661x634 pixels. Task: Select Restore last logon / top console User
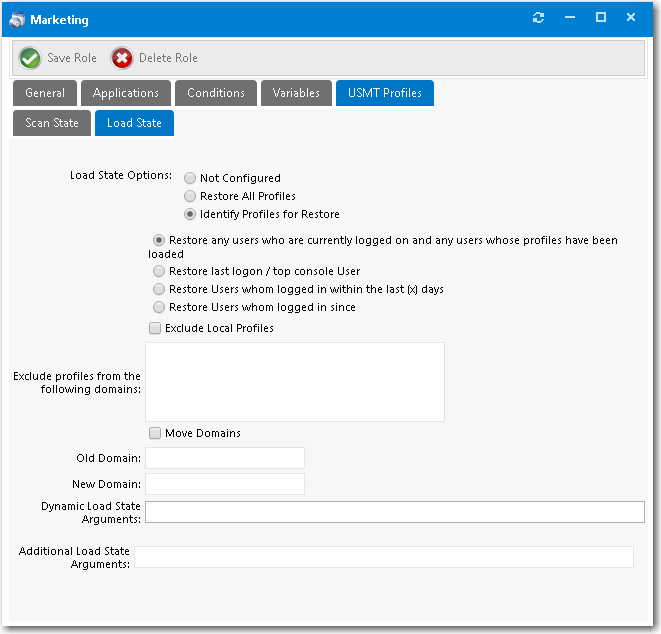click(158, 271)
